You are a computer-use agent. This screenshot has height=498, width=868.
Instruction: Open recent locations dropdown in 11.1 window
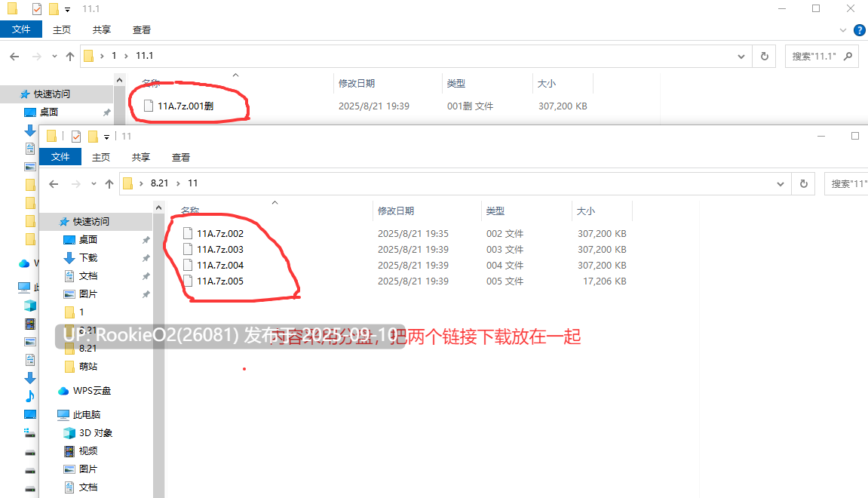pyautogui.click(x=54, y=56)
